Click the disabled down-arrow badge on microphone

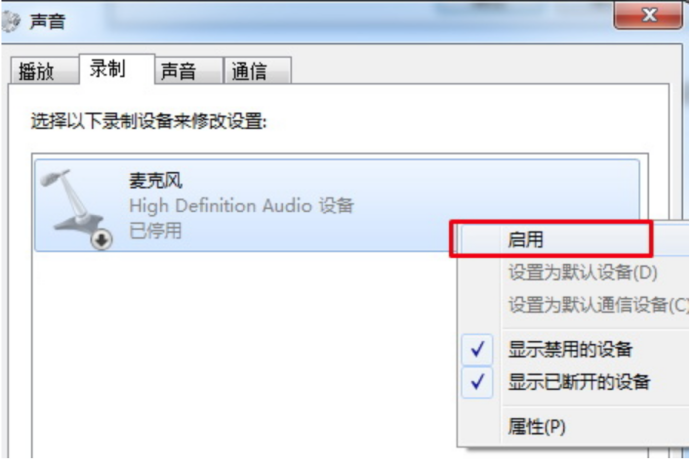coord(102,240)
